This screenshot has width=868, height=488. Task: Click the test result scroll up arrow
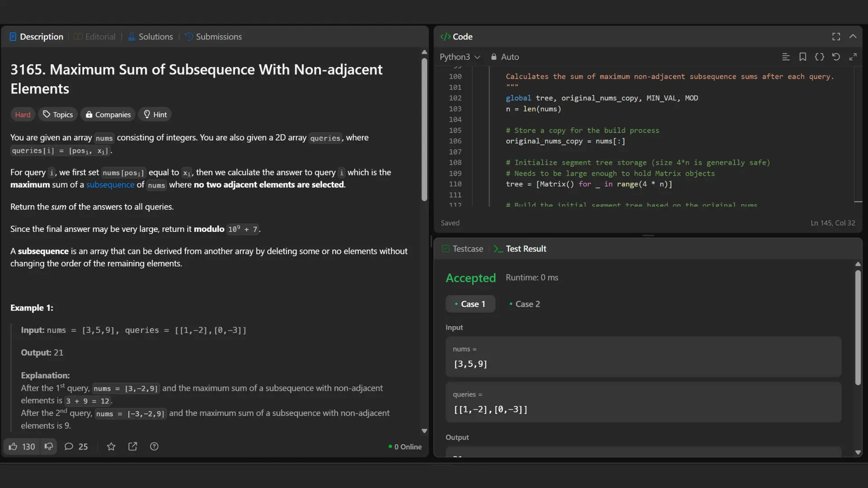click(x=858, y=264)
